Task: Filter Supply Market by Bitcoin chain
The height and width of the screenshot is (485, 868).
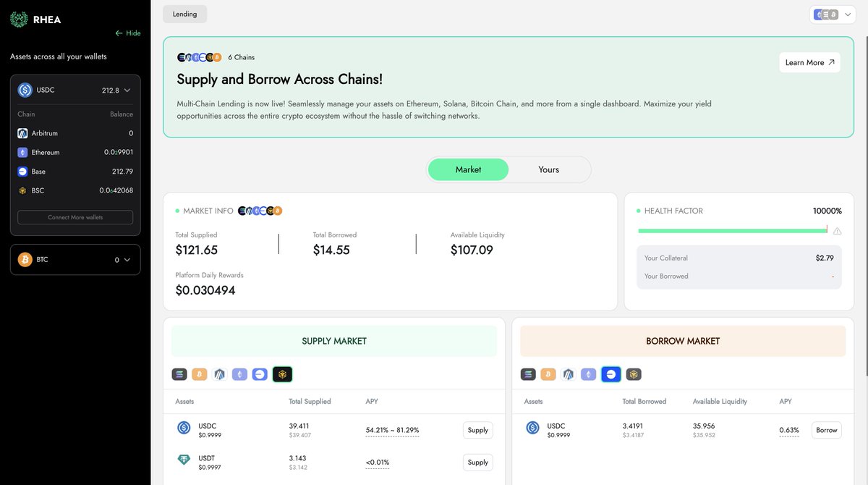Action: (200, 374)
